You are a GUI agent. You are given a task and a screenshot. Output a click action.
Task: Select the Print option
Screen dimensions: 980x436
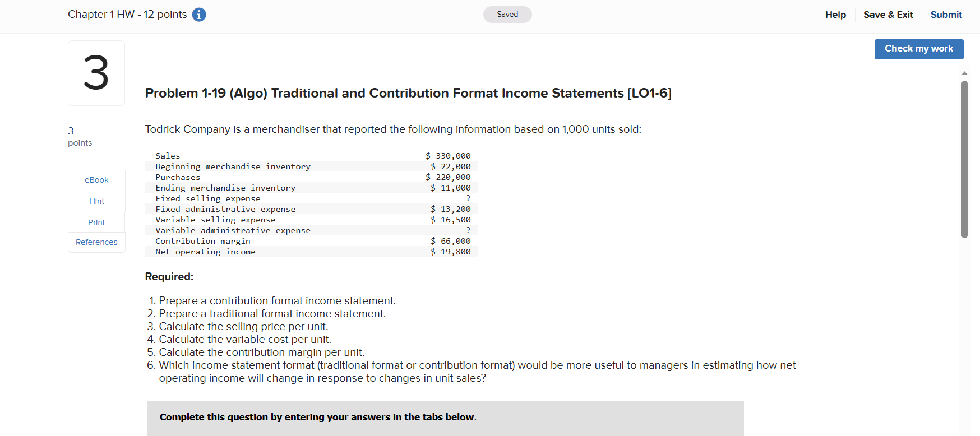(x=96, y=222)
